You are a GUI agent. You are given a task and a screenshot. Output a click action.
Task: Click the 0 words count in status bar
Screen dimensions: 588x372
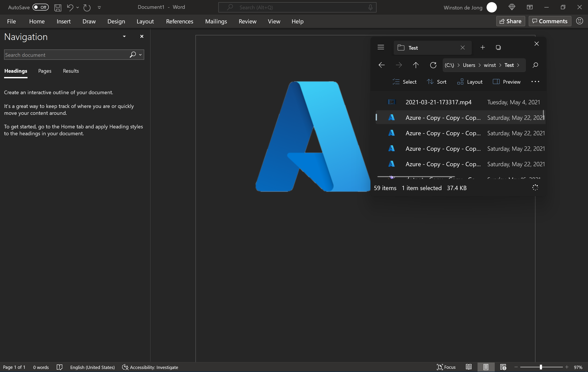[x=41, y=367]
